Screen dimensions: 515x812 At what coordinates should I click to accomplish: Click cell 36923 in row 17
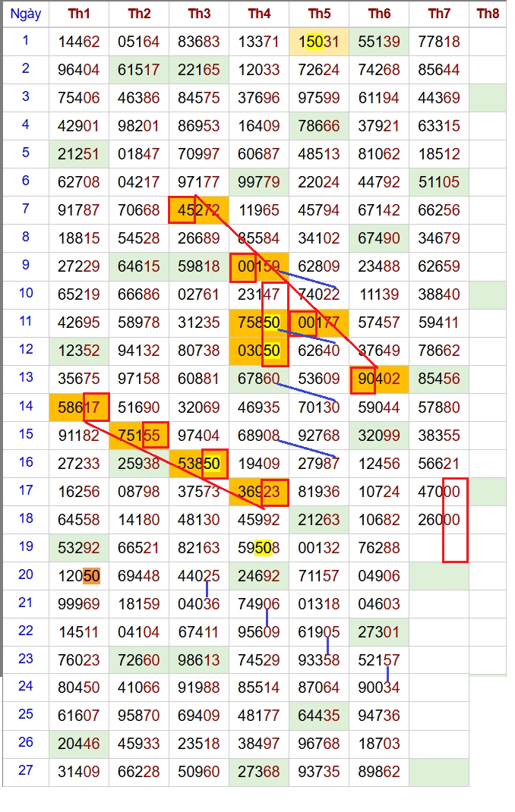coord(259,492)
